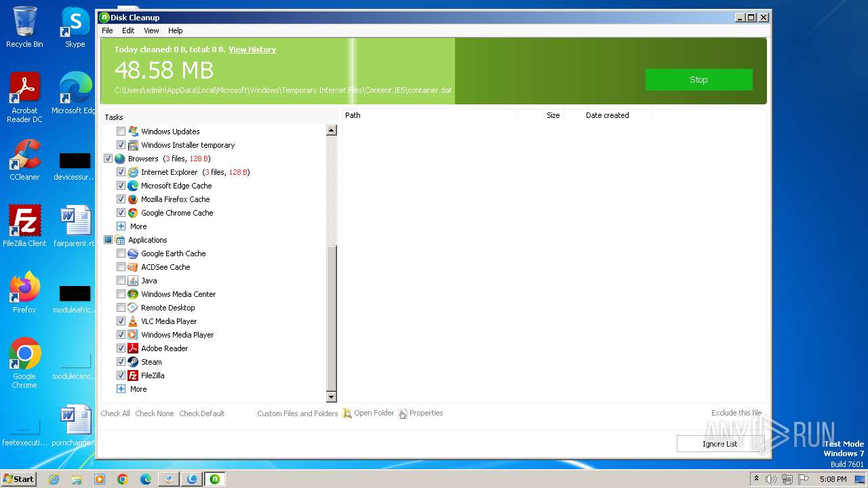This screenshot has width=868, height=488.
Task: Sort by Date created column header
Action: click(608, 115)
